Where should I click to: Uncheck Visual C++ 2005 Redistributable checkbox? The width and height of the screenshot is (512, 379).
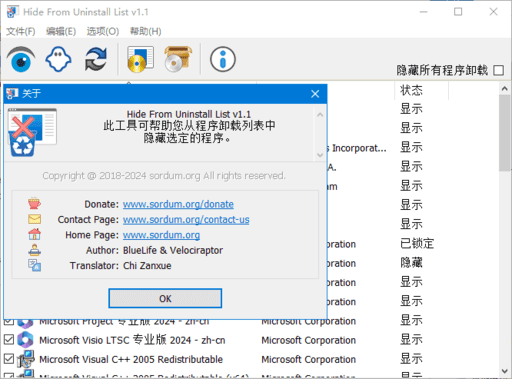(9, 359)
